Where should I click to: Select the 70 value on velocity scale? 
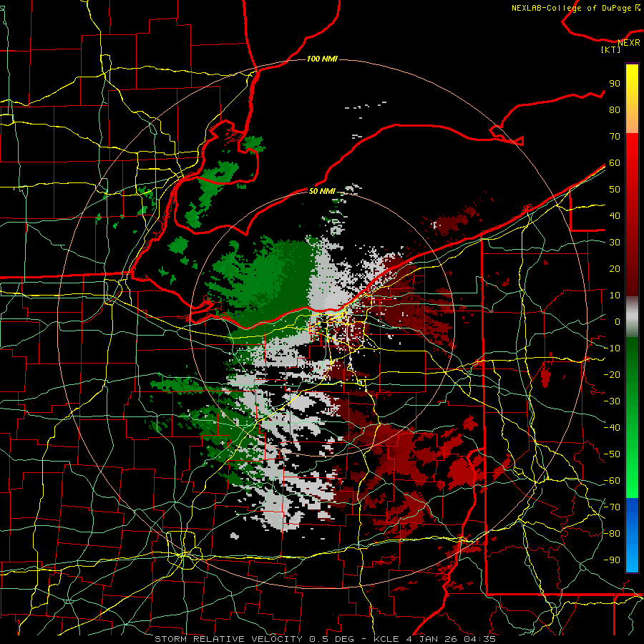[615, 137]
